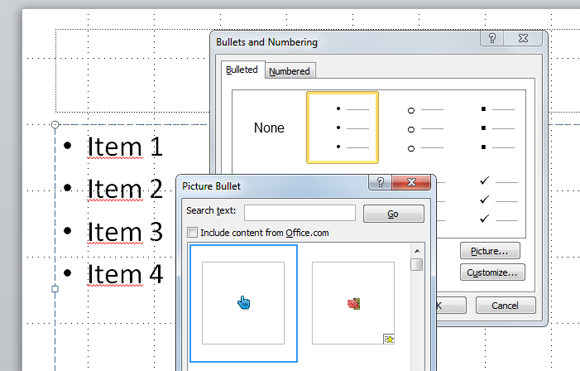
Task: Enable Include content from Office.com checkbox
Action: [x=193, y=233]
